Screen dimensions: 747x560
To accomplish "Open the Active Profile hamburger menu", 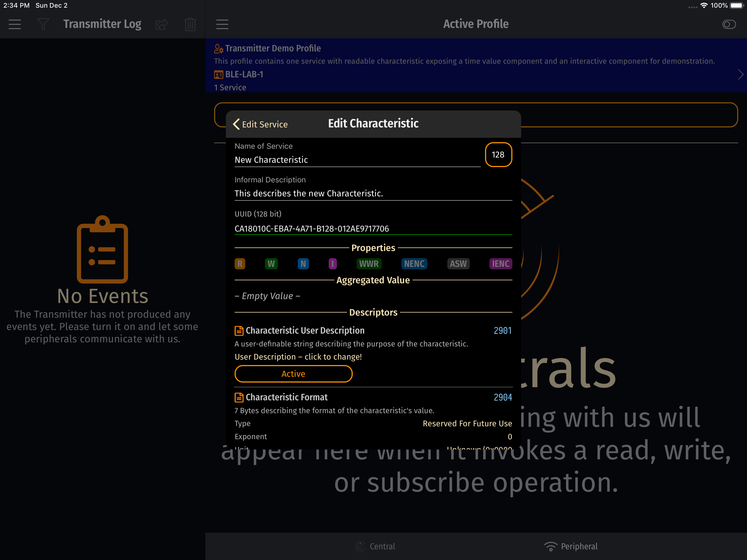I will click(x=222, y=24).
